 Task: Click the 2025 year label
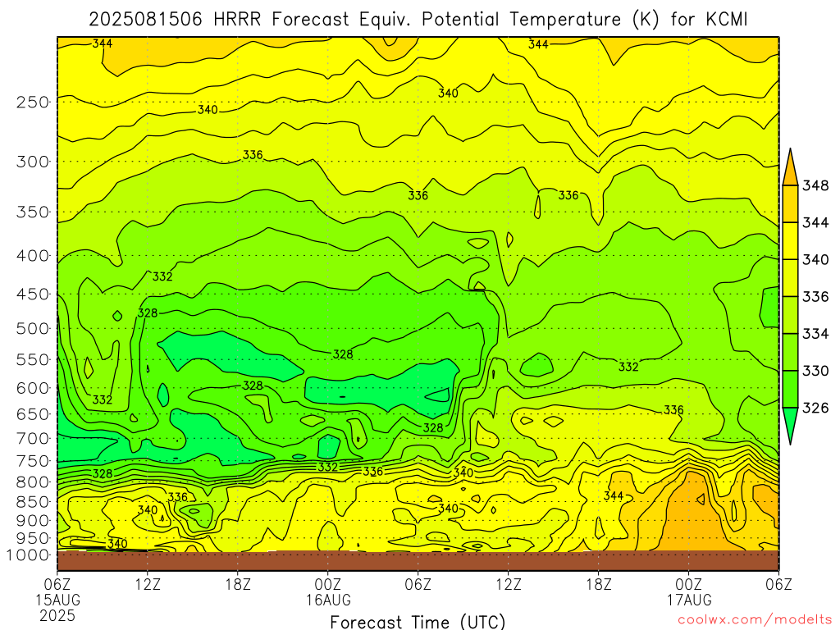57,615
